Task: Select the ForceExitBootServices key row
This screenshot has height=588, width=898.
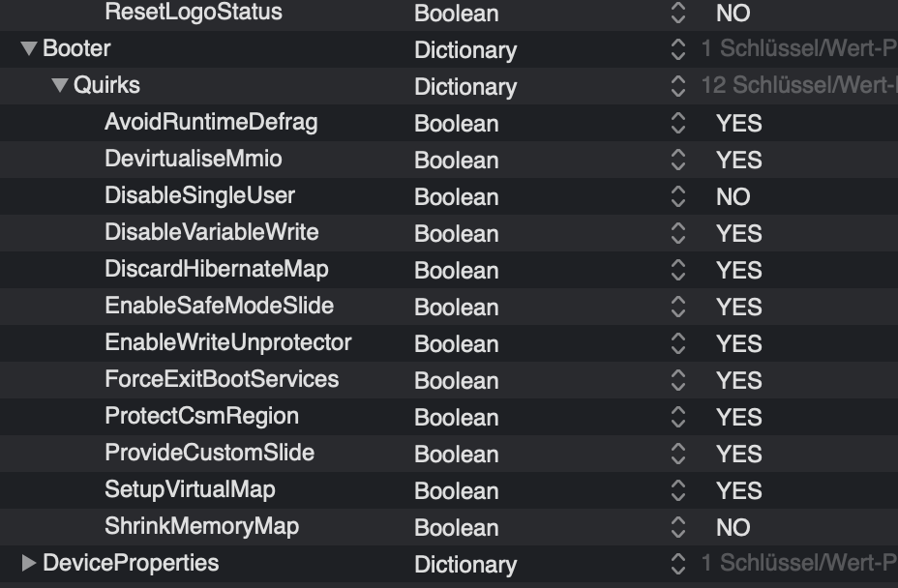Action: pyautogui.click(x=222, y=379)
